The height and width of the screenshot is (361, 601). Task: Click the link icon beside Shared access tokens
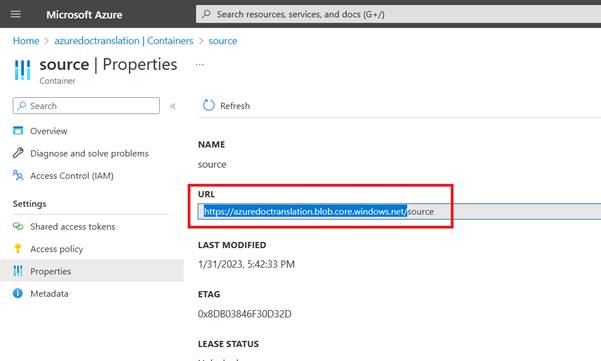pos(18,226)
